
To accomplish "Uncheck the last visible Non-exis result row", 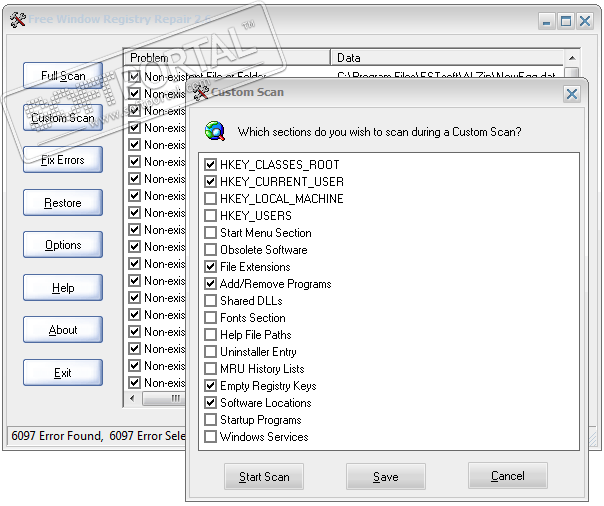I will click(x=134, y=383).
